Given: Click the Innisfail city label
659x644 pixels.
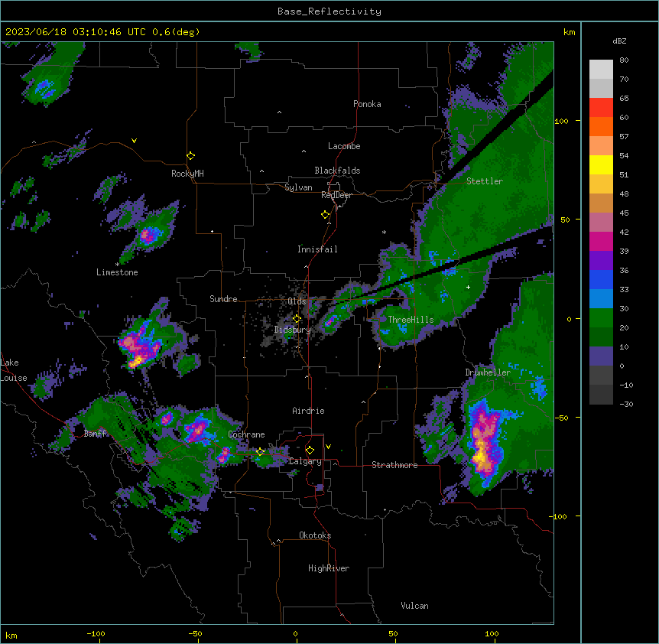Looking at the screenshot, I should 317,249.
